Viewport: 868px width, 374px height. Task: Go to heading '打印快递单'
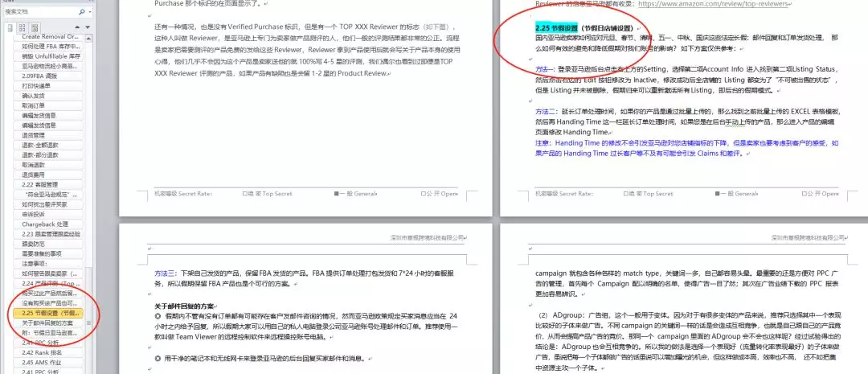click(x=50, y=86)
